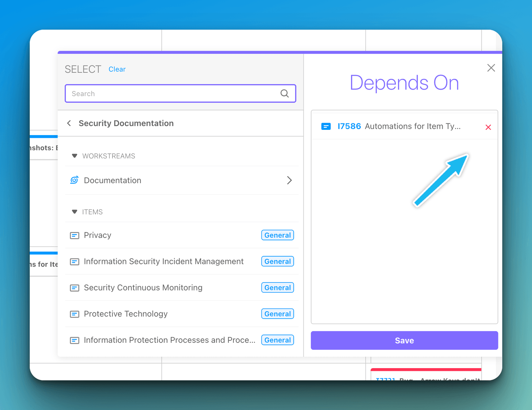Expand the Documentation workstream
The image size is (532, 410).
[x=290, y=180]
